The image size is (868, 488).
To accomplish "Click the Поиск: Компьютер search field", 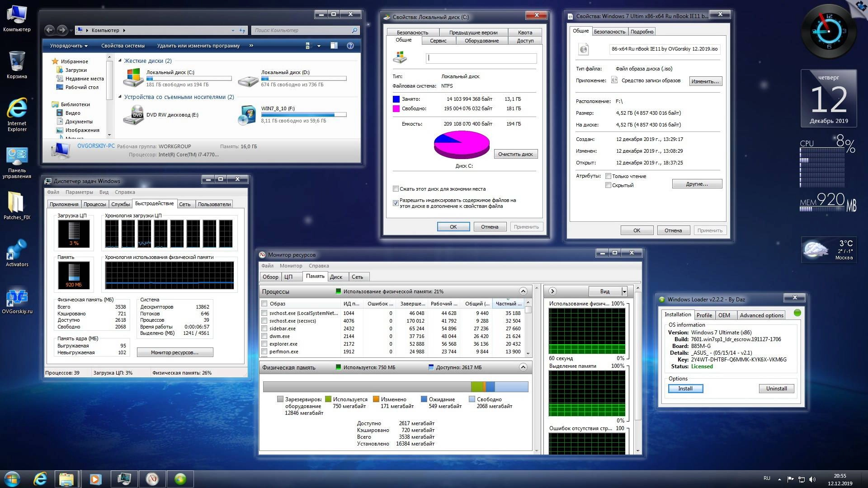I will [x=305, y=30].
